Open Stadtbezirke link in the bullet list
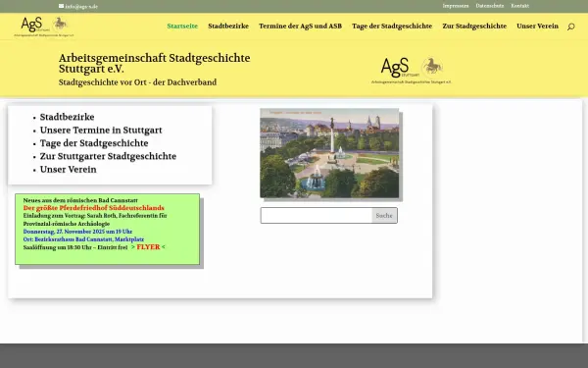The height and width of the screenshot is (368, 588). [x=67, y=117]
